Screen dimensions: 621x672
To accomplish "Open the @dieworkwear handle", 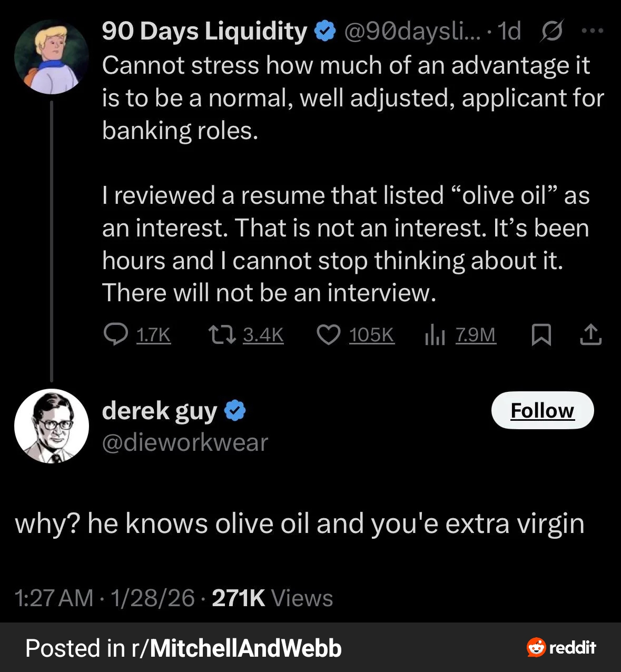I will 185,442.
